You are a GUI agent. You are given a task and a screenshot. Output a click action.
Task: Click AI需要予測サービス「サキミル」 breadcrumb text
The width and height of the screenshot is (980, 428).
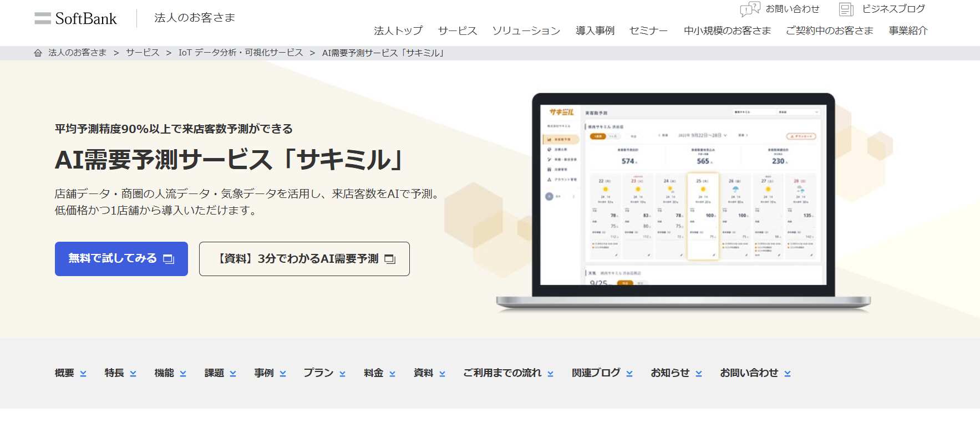(383, 53)
